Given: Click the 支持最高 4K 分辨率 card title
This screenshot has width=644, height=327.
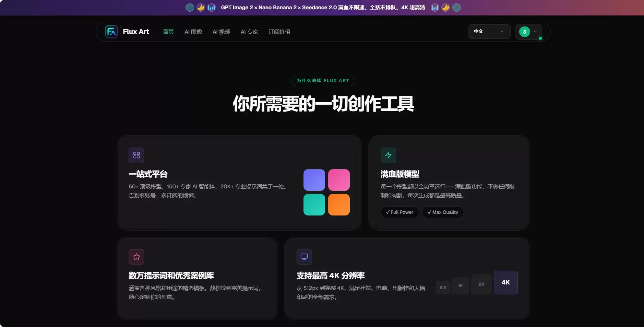Looking at the screenshot, I should [x=331, y=276].
